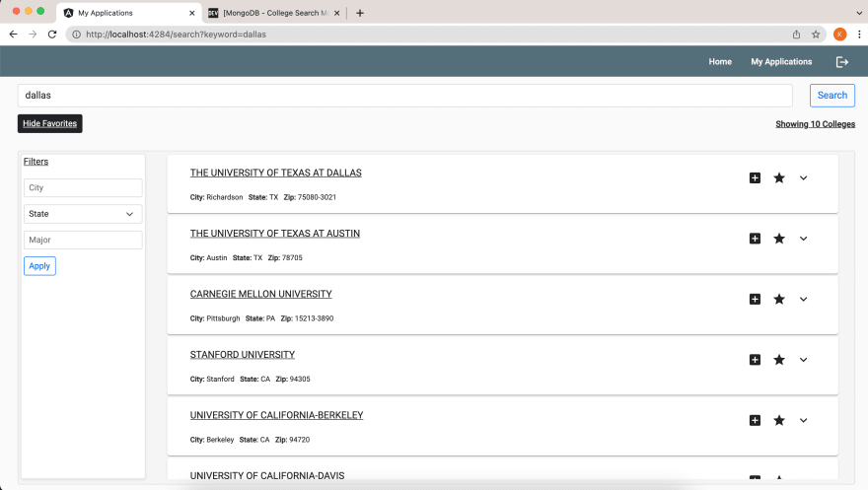Open the tab search dropdown arrow

pos(859,13)
